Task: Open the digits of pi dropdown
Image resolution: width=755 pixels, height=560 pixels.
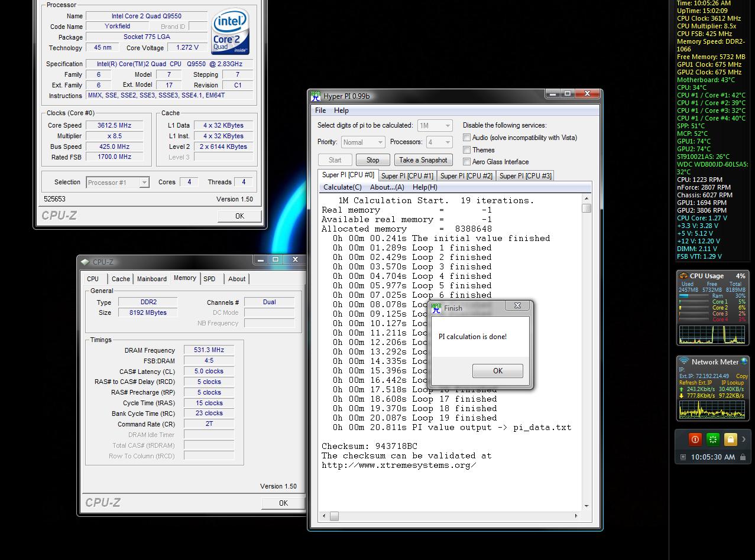Action: click(435, 125)
